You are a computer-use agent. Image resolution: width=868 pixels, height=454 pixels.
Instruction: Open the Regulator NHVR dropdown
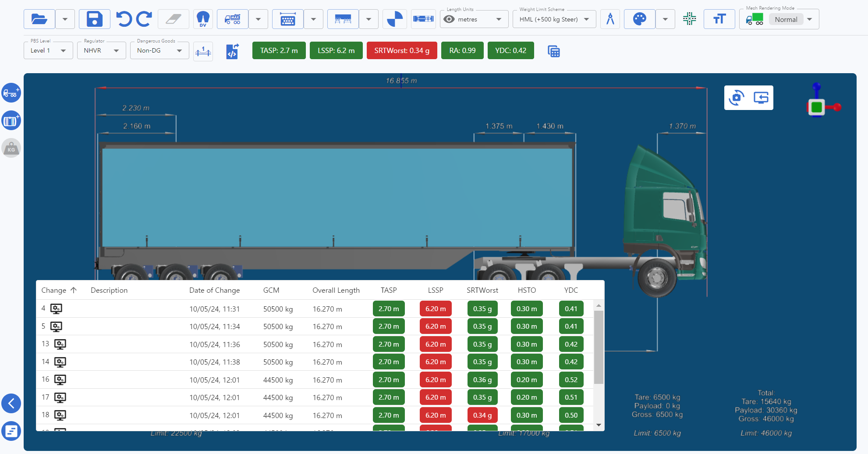tap(102, 50)
